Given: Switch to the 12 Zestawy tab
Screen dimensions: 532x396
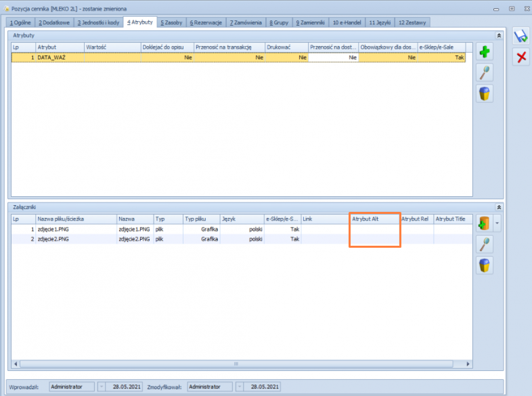Looking at the screenshot, I should (412, 23).
